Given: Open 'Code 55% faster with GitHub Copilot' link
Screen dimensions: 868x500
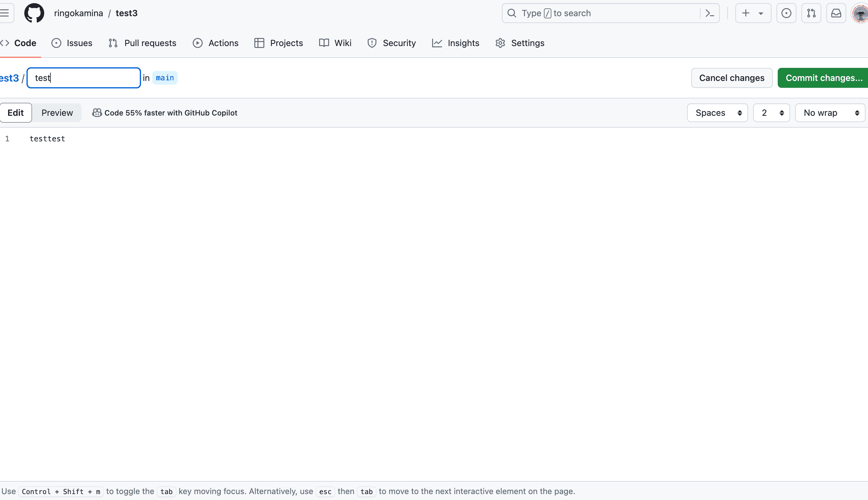Looking at the screenshot, I should point(171,113).
